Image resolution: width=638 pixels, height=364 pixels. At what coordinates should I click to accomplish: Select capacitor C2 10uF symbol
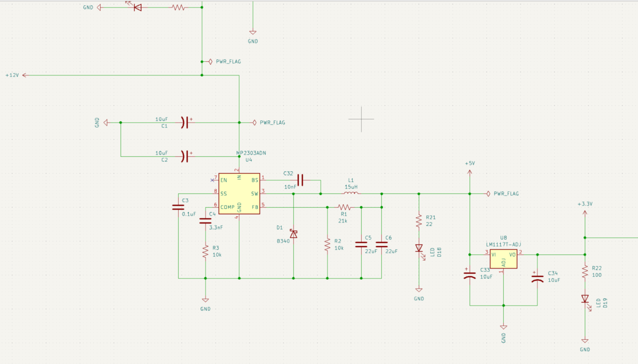tap(185, 156)
